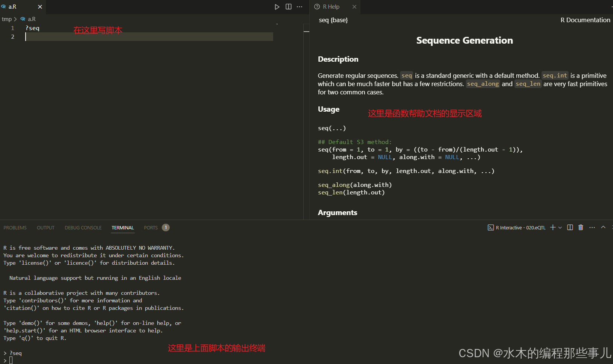Select the TERMINAL panel tab
The image size is (613, 364).
[123, 228]
